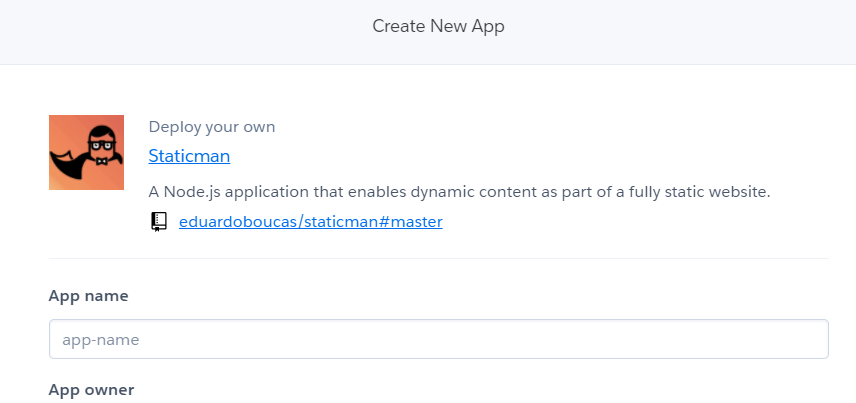The image size is (856, 403).
Task: Click the 'App owner' label
Action: (91, 390)
